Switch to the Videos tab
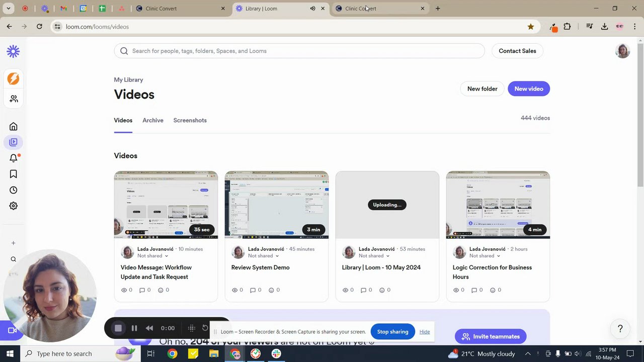Viewport: 644px width, 362px height. point(123,121)
